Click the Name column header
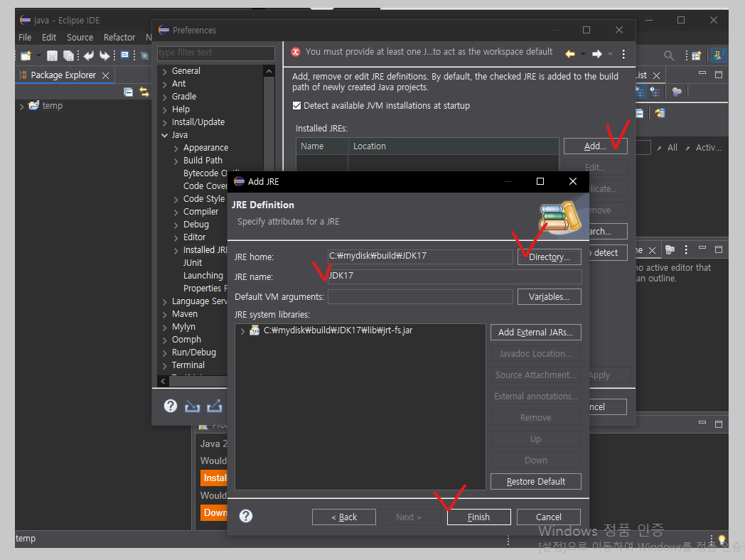Viewport: 745px width, 560px height. pos(322,146)
